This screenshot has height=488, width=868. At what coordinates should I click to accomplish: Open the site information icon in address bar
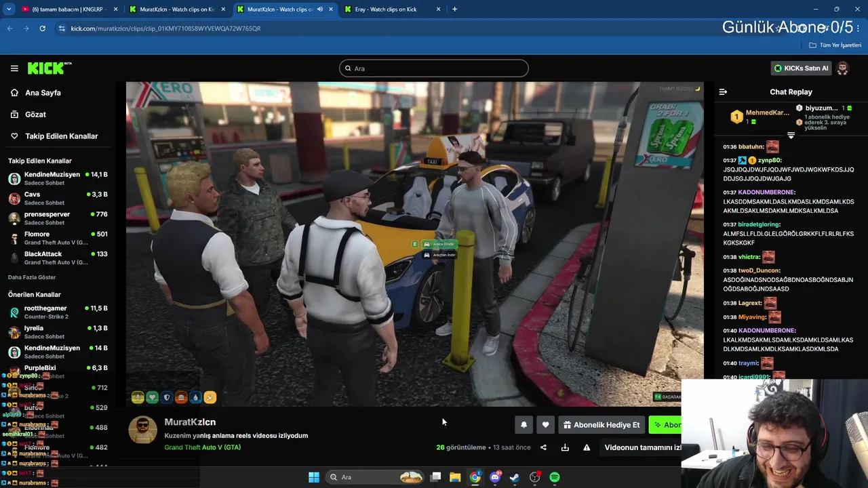62,28
